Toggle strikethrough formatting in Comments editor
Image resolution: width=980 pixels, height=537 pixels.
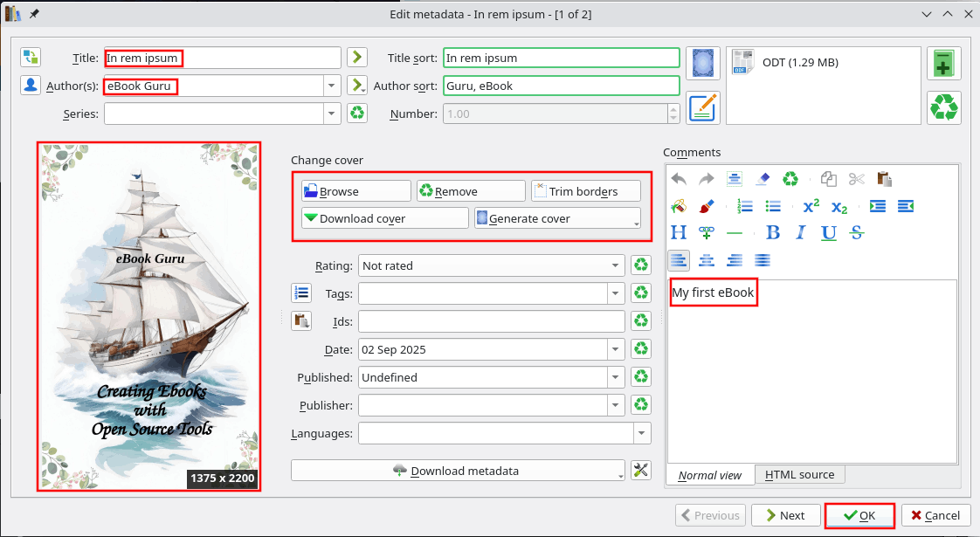(856, 233)
